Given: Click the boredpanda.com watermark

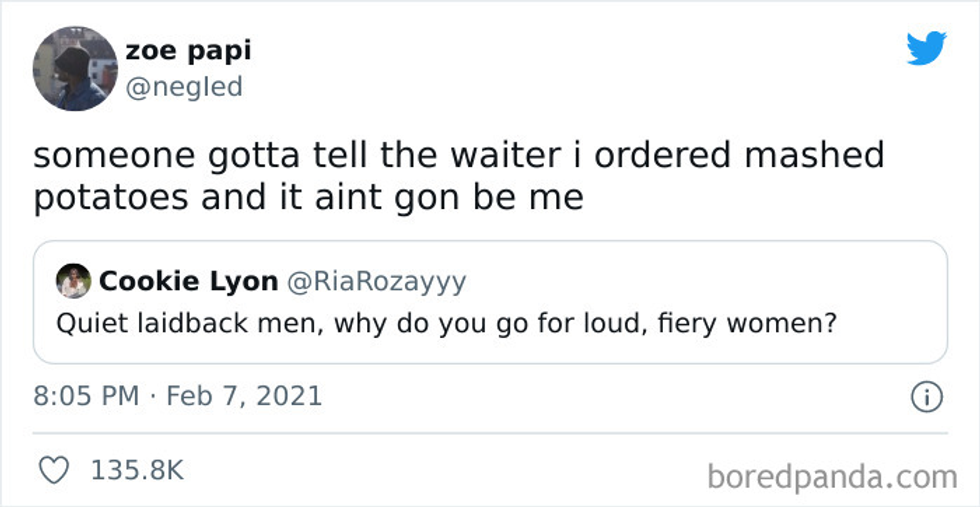Looking at the screenshot, I should 832,476.
